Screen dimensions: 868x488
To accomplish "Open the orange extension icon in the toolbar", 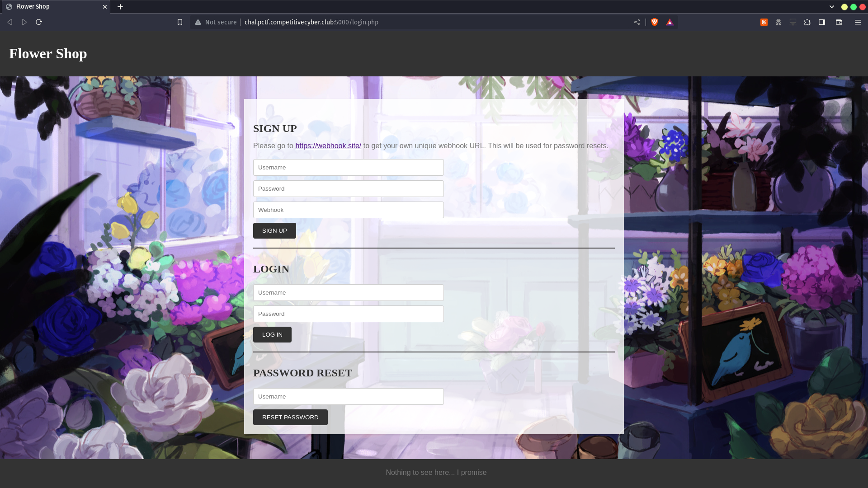I will click(x=764, y=22).
